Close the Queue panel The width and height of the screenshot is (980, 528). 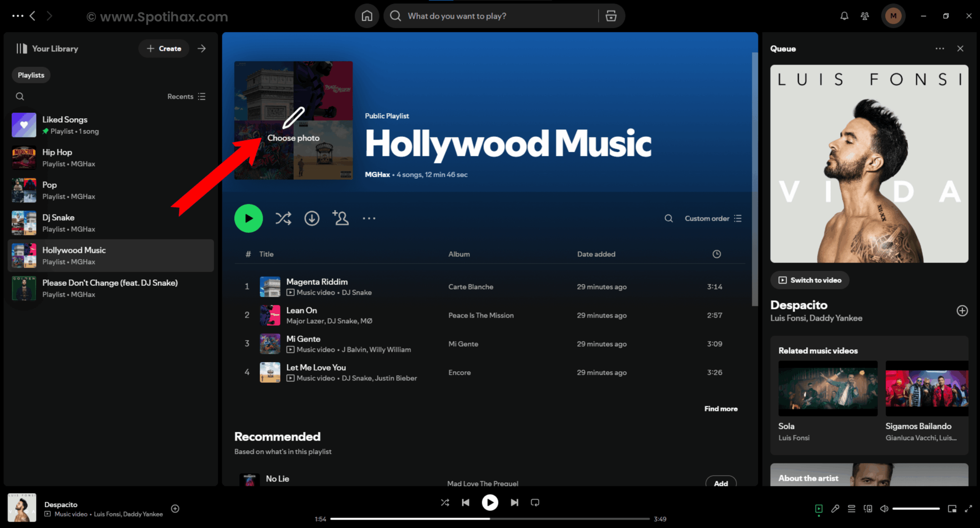(x=960, y=49)
